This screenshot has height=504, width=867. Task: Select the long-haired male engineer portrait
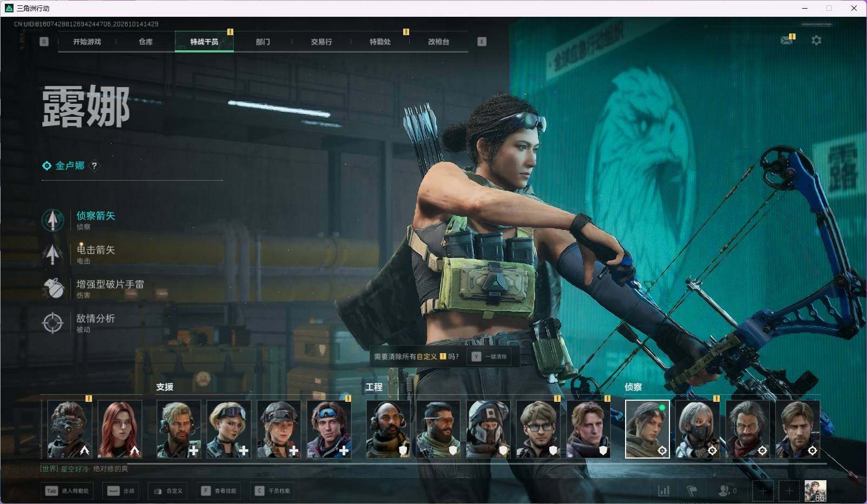click(x=589, y=429)
